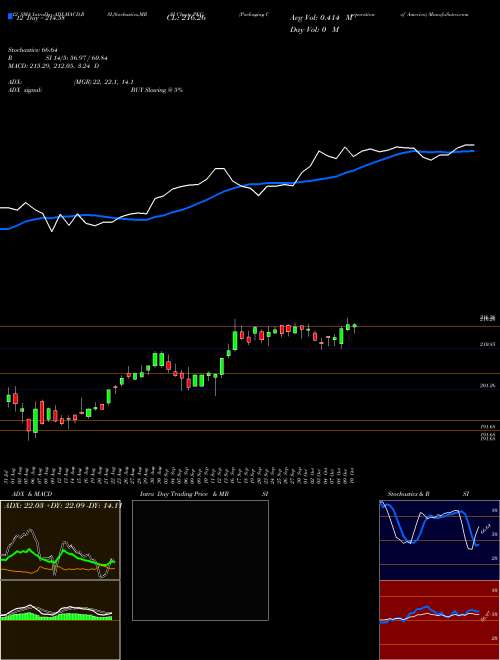Click the 'BUY Slowing @ 5%' ADX signal
Viewport: 500px width, 660px height.
[x=157, y=90]
